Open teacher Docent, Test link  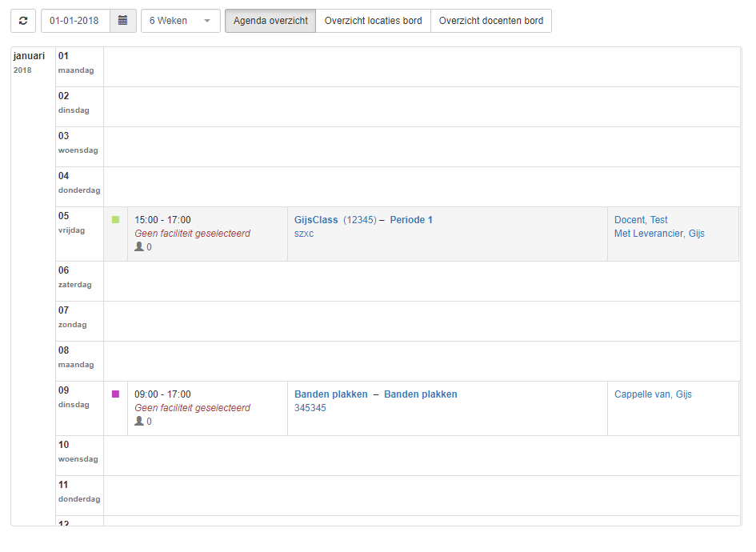(x=641, y=220)
